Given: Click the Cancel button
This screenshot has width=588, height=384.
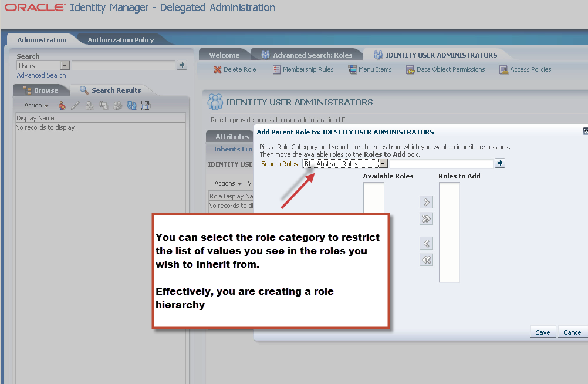Looking at the screenshot, I should coord(573,332).
